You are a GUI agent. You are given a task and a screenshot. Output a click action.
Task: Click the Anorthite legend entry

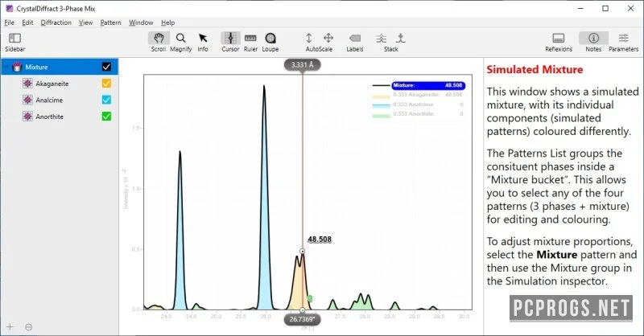tap(419, 114)
